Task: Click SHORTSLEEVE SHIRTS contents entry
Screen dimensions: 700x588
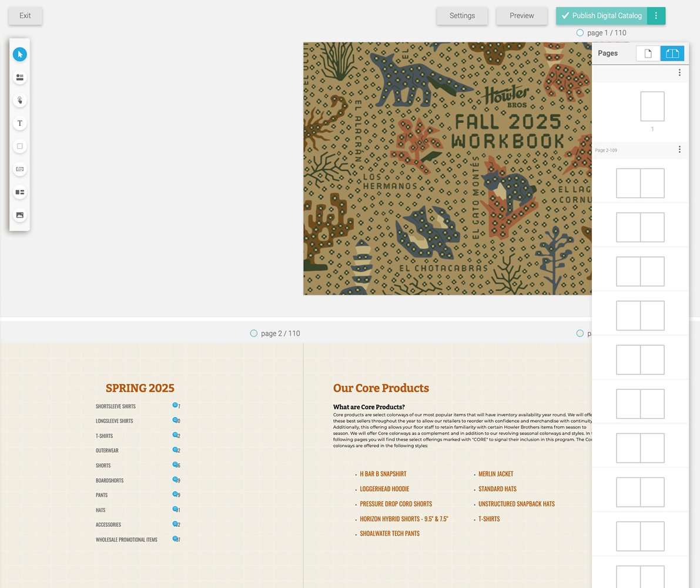Action: pos(116,406)
